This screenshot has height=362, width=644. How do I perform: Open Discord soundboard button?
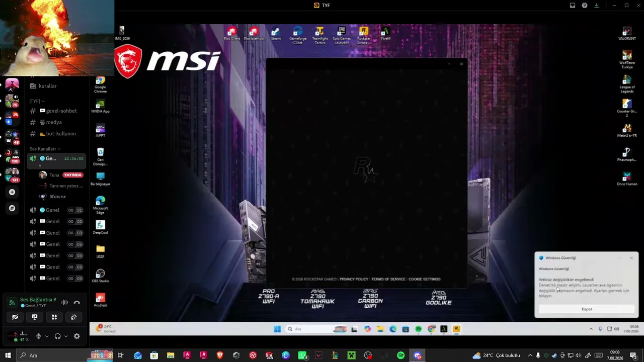click(x=74, y=317)
